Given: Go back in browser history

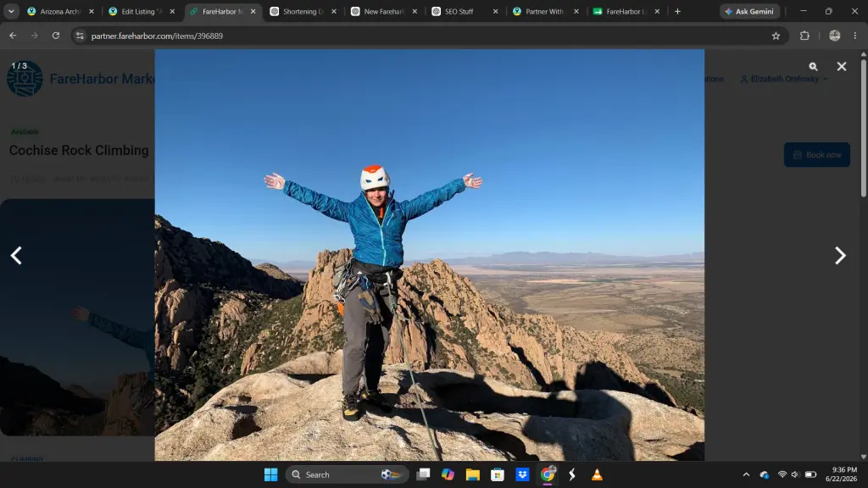Looking at the screenshot, I should tap(13, 36).
